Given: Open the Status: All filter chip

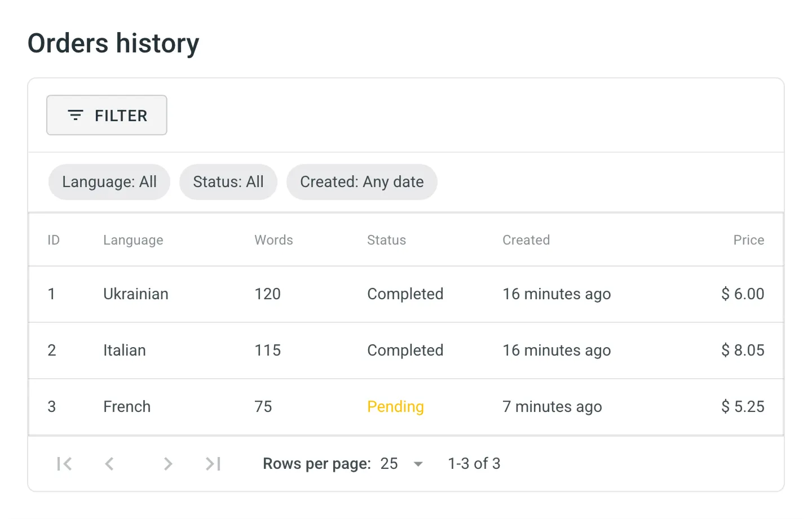Looking at the screenshot, I should click(228, 181).
